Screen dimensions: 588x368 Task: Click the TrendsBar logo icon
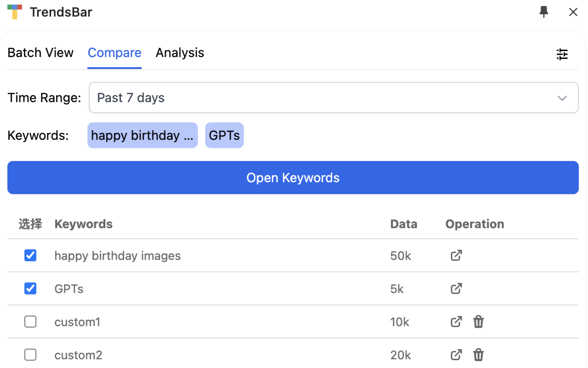(x=15, y=12)
